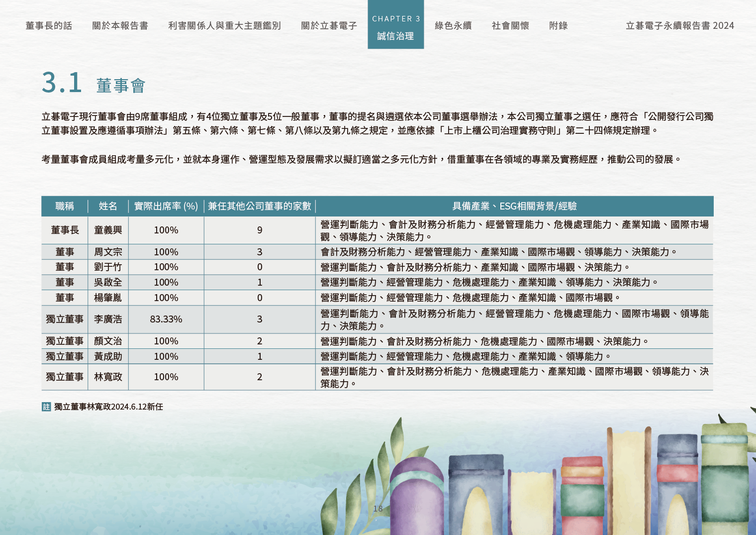The width and height of the screenshot is (756, 535).
Task: Select the name 李廣浩
Action: (x=108, y=319)
